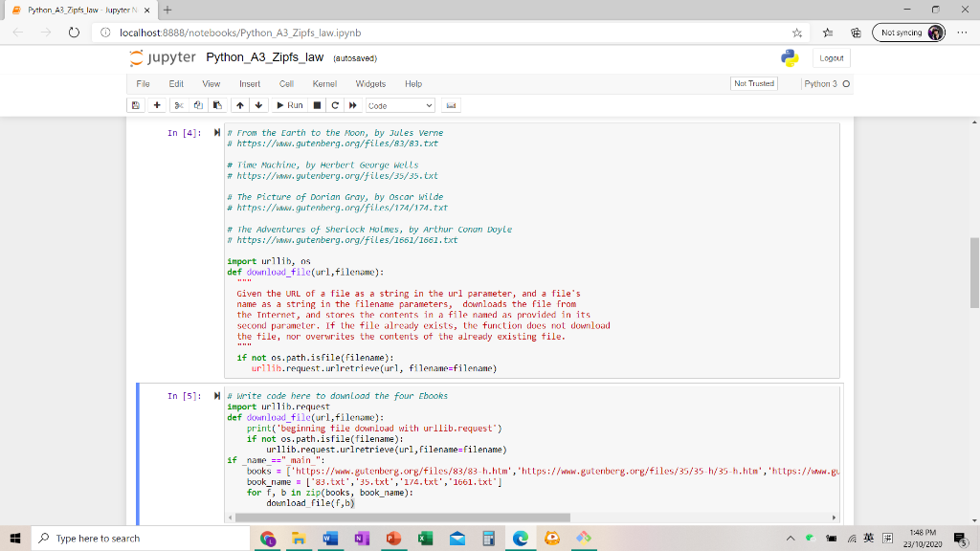Open the Insert menu

point(250,84)
